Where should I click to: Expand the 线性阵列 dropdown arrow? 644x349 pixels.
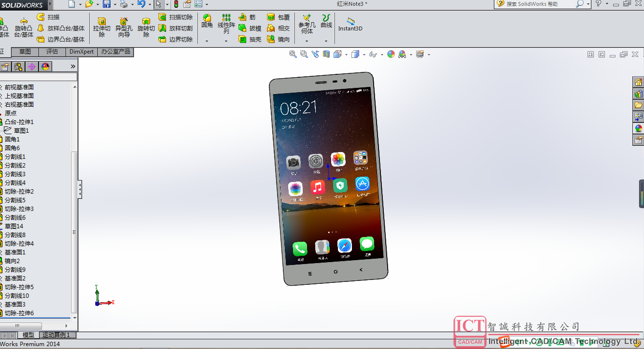[226, 41]
